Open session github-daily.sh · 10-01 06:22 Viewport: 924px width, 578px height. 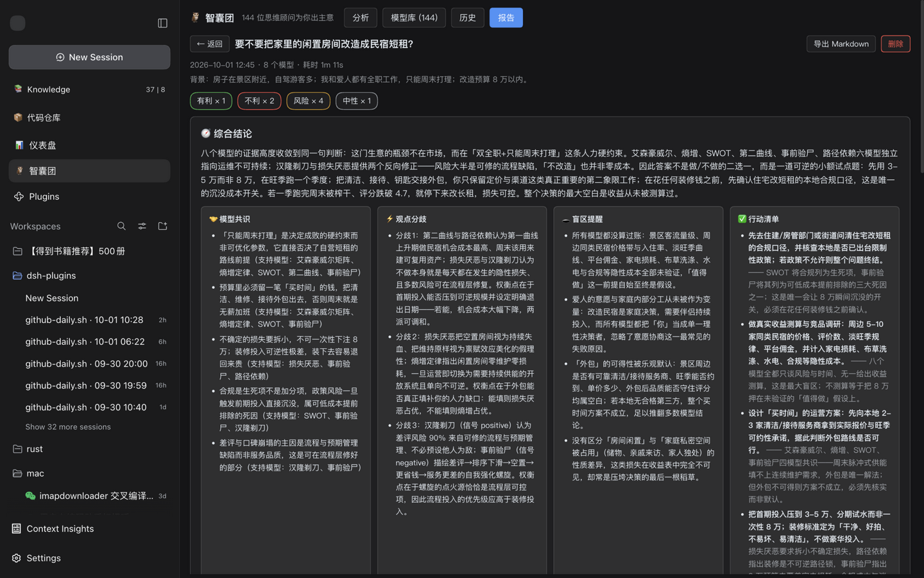tap(89, 342)
